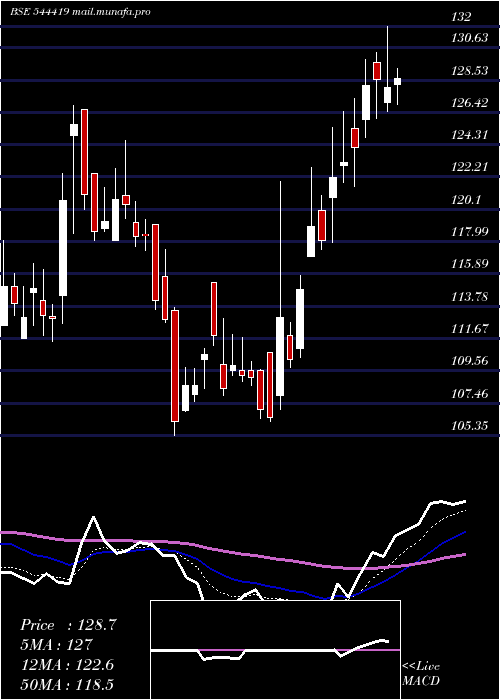Select the 115.89 price axis label
Viewport: 500px width, 700px height.
click(x=470, y=264)
